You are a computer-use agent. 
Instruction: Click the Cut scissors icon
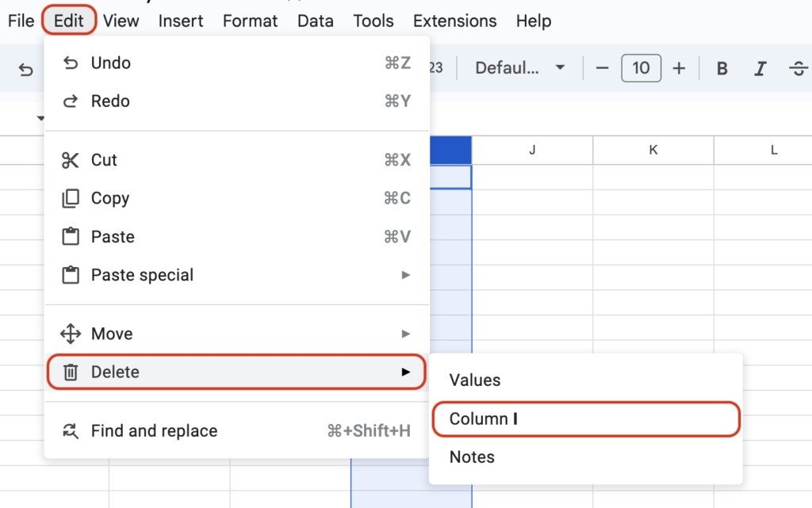tap(70, 159)
